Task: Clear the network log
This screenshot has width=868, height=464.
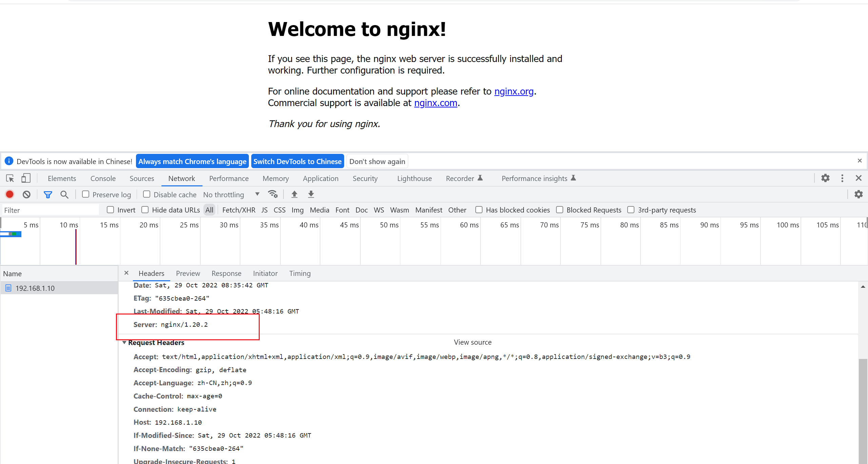Action: point(26,195)
